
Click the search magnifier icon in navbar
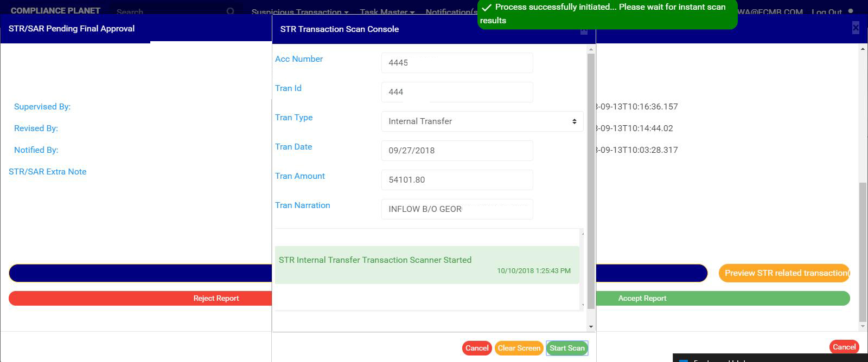tap(231, 11)
